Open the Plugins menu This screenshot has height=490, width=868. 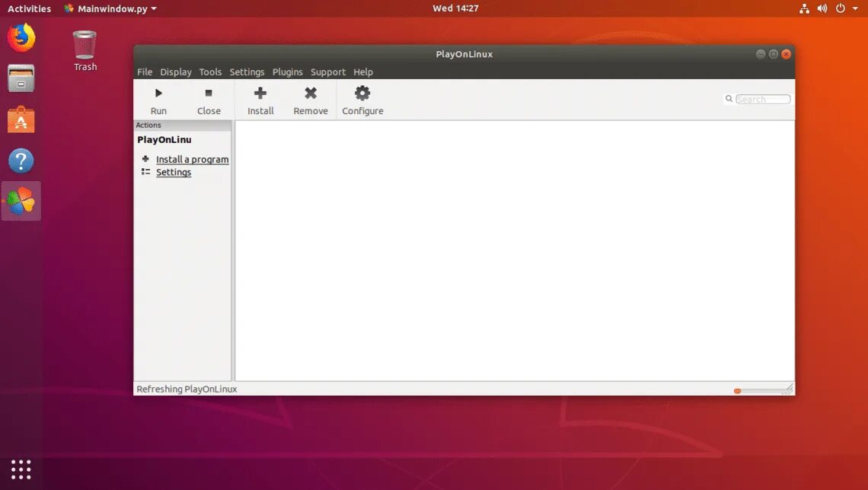287,72
